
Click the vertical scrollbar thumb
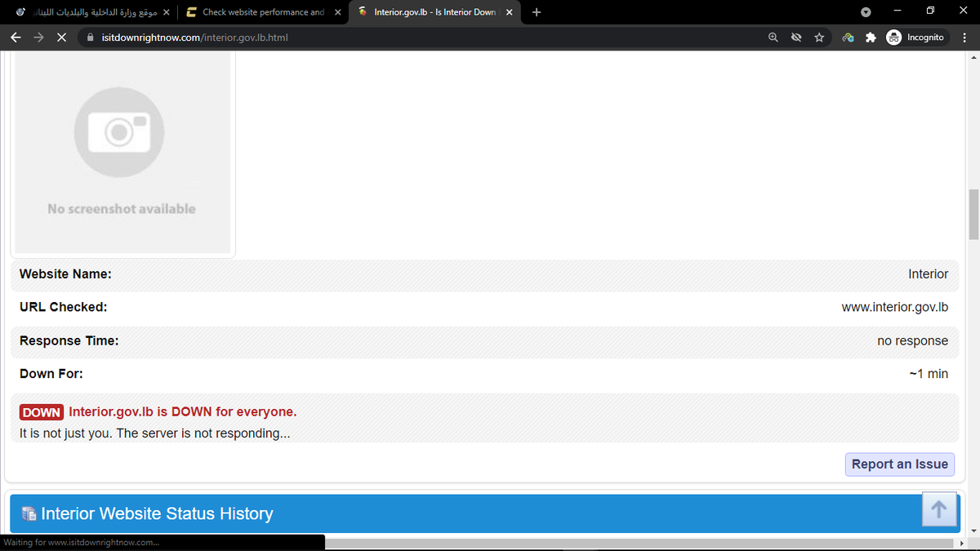coord(973,215)
